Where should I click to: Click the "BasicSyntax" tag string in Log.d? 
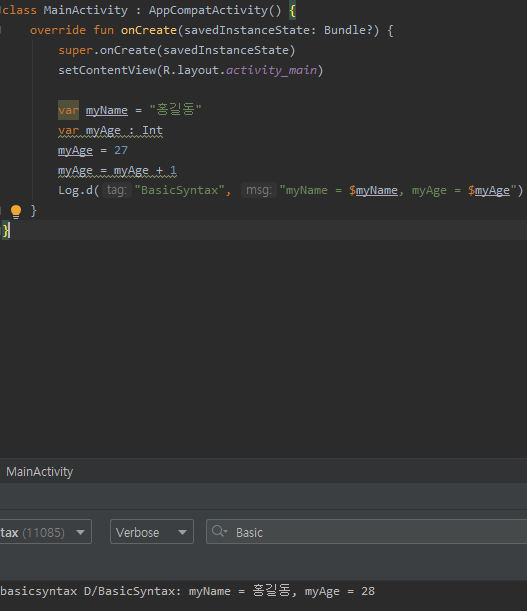coord(179,190)
